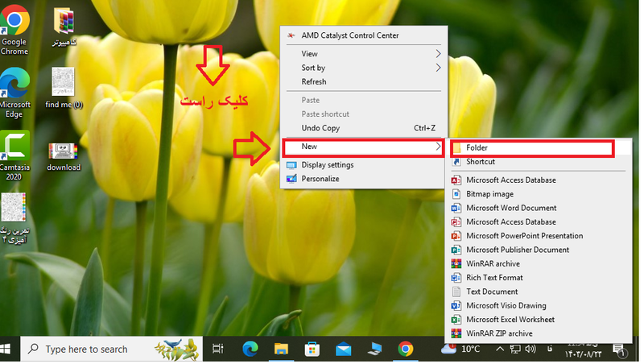644x364 pixels.
Task: Expand the New submenu in context menu
Action: (362, 147)
